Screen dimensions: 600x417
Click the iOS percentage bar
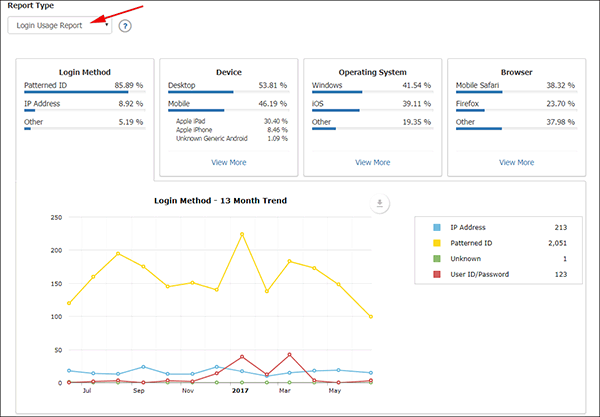click(x=372, y=110)
